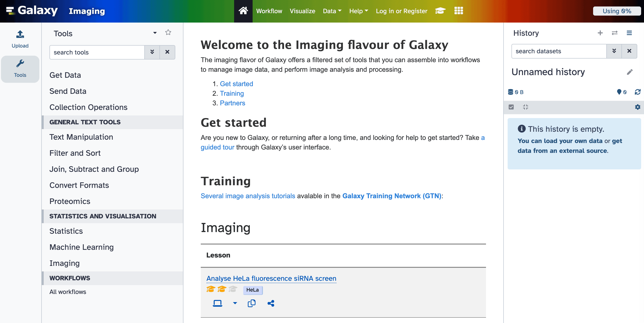
Task: Click the guided tour link
Action: click(x=217, y=147)
